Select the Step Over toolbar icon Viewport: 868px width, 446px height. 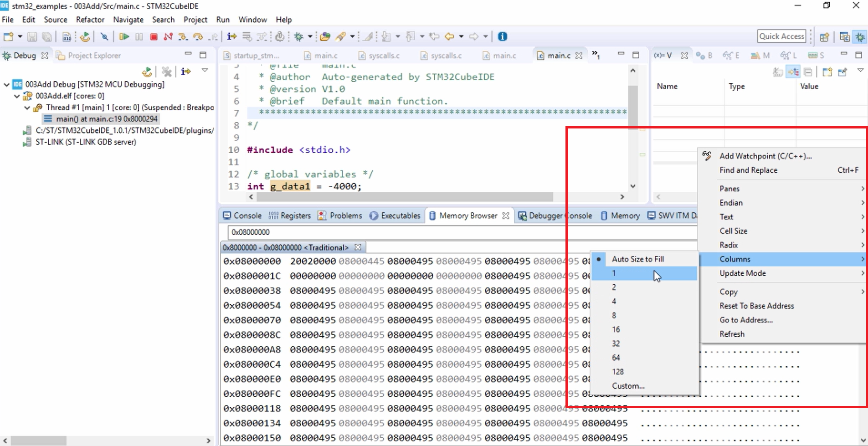point(198,37)
